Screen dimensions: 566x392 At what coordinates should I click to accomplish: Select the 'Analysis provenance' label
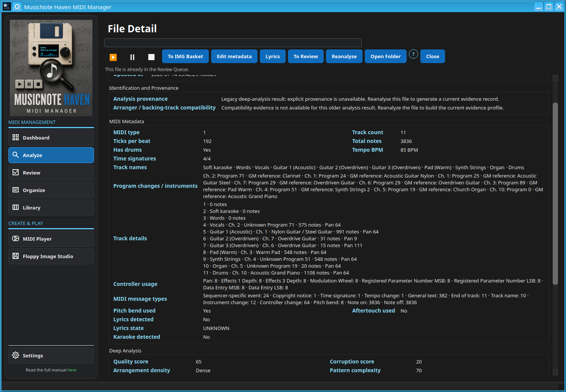(140, 99)
